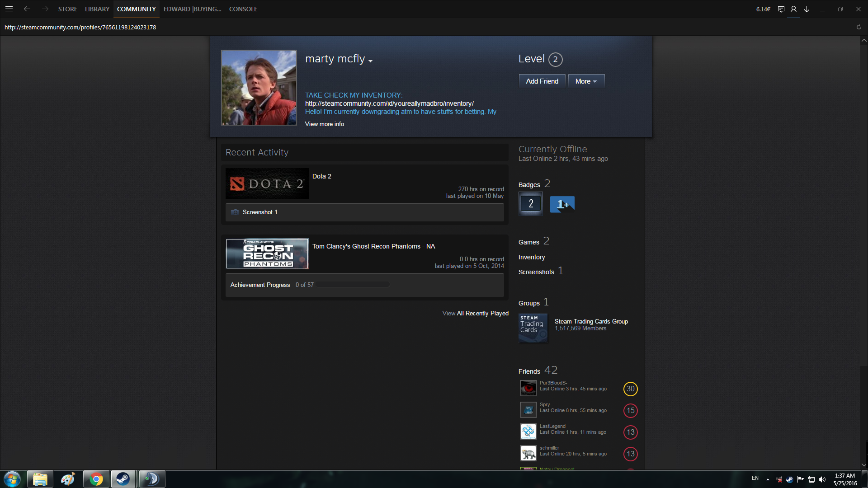The height and width of the screenshot is (488, 868).
Task: Open the STORE tab
Action: tap(67, 9)
